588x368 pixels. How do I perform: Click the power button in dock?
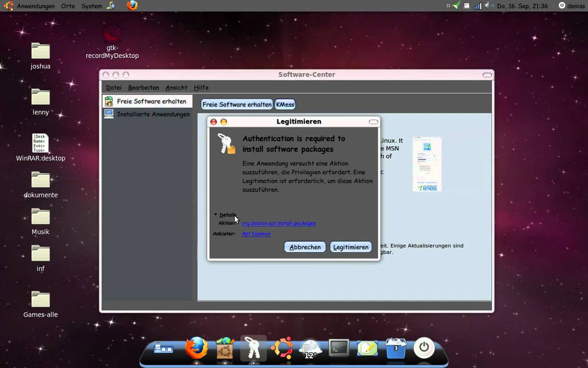click(424, 348)
